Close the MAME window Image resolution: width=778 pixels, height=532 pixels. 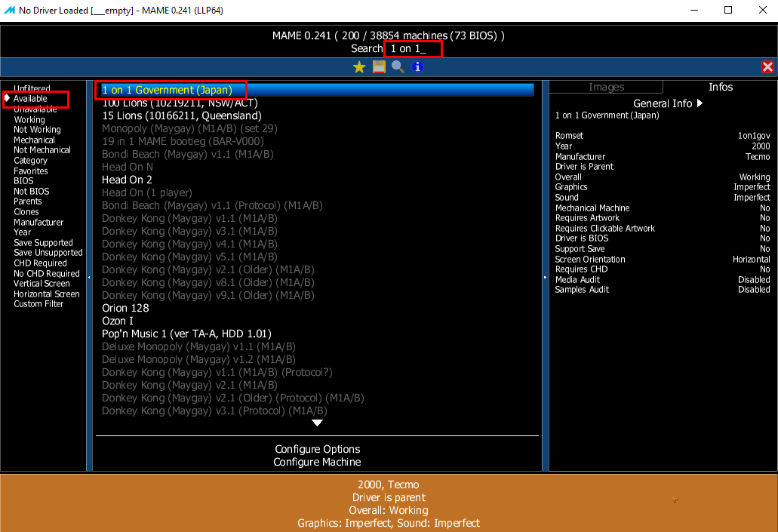763,10
